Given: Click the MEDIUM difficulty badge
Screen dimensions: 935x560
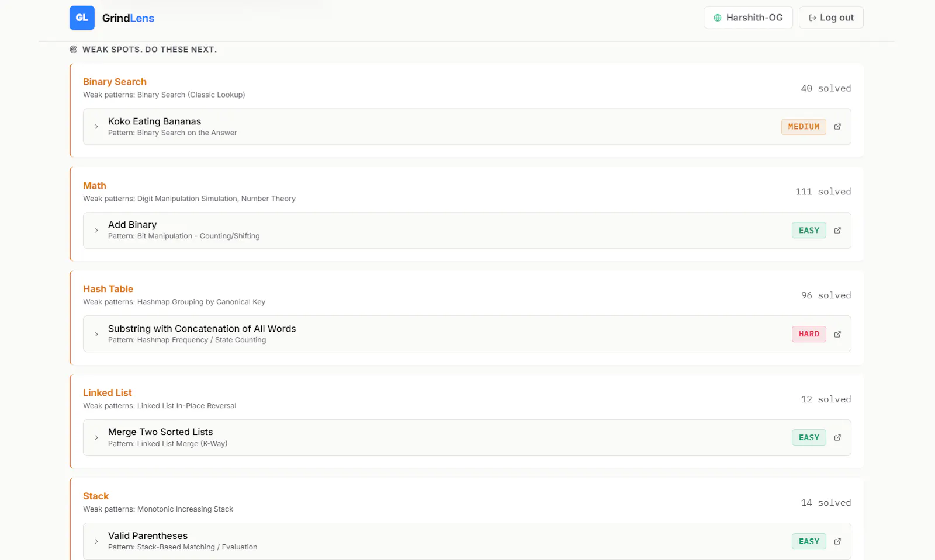Looking at the screenshot, I should pyautogui.click(x=804, y=127).
